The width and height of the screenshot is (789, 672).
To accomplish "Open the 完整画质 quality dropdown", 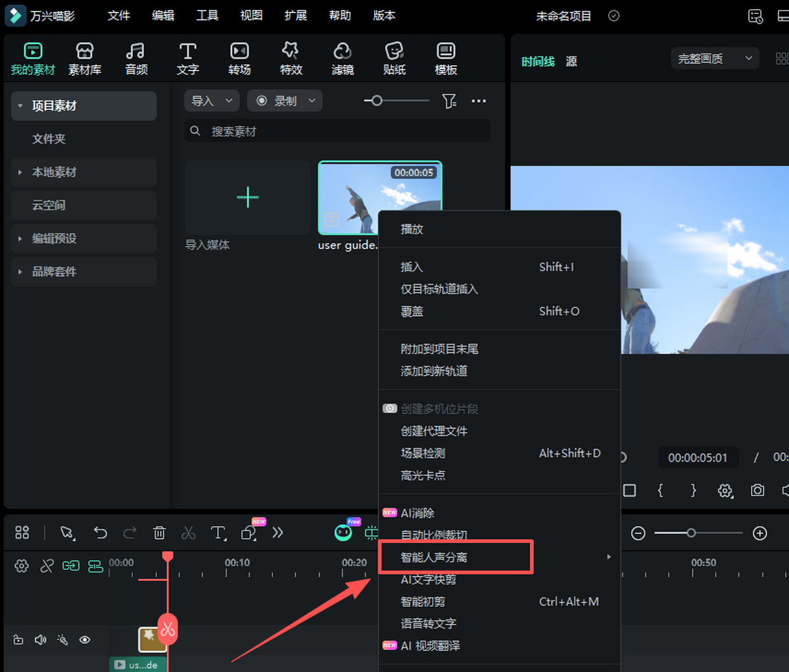I will coord(715,58).
